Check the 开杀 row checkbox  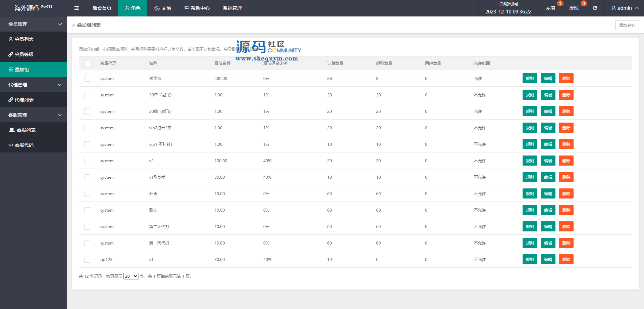(x=87, y=194)
